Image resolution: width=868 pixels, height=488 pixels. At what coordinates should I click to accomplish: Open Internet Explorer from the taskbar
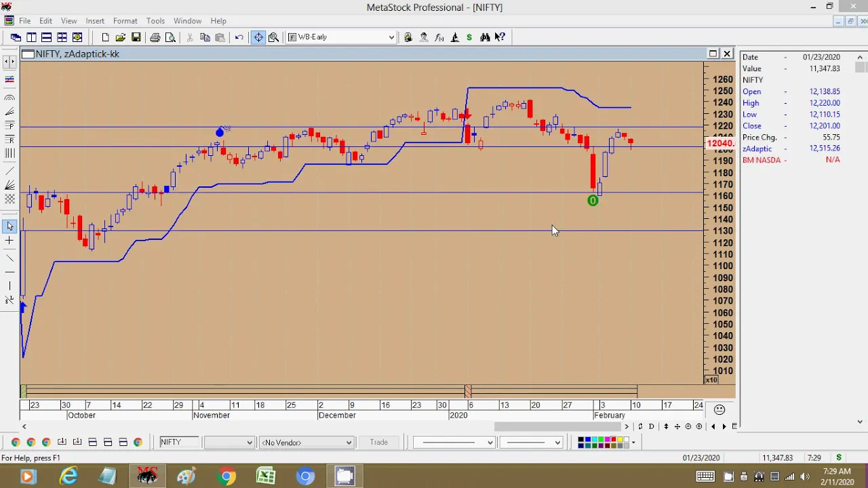point(69,476)
